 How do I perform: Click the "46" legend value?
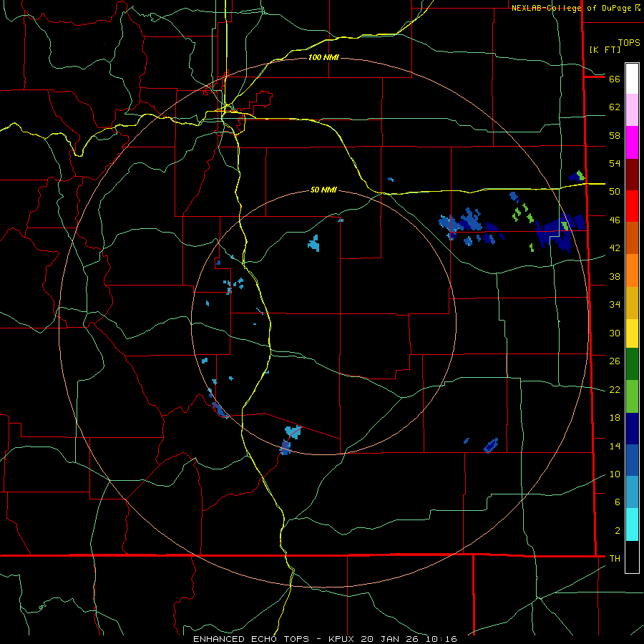coord(615,220)
